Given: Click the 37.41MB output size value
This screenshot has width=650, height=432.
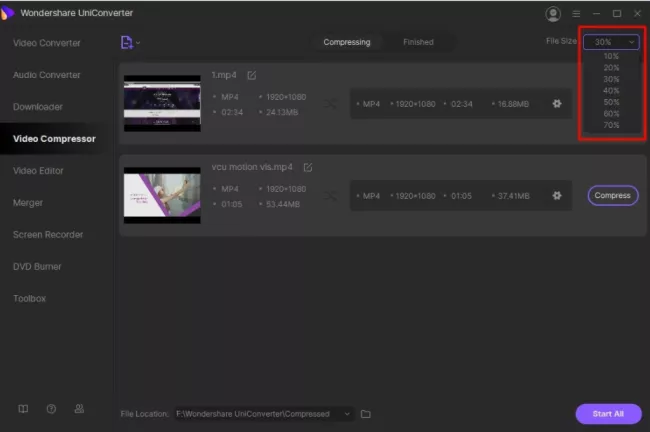Looking at the screenshot, I should click(x=513, y=196).
